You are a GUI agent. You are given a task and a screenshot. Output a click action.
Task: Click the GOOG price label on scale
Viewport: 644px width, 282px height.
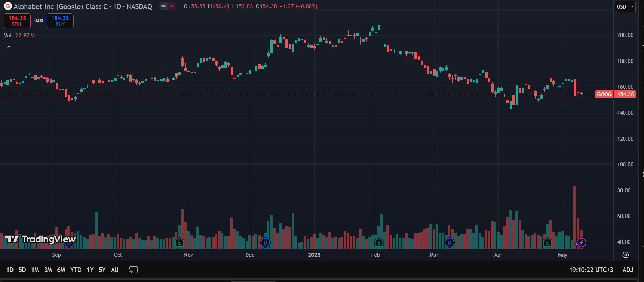click(604, 94)
